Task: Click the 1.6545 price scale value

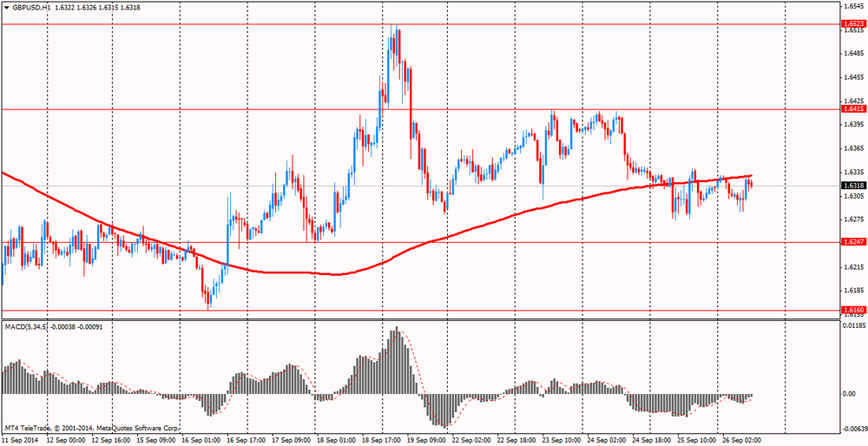Action: (852, 7)
